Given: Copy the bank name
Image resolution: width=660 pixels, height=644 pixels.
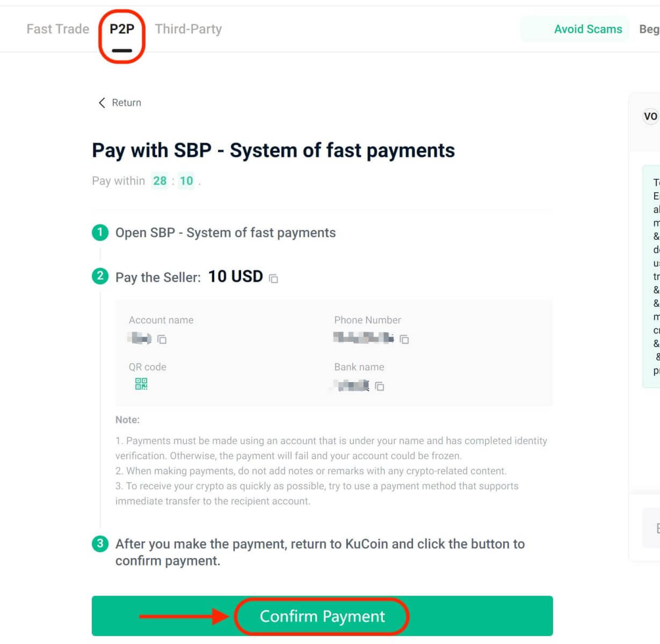Looking at the screenshot, I should coord(380,386).
